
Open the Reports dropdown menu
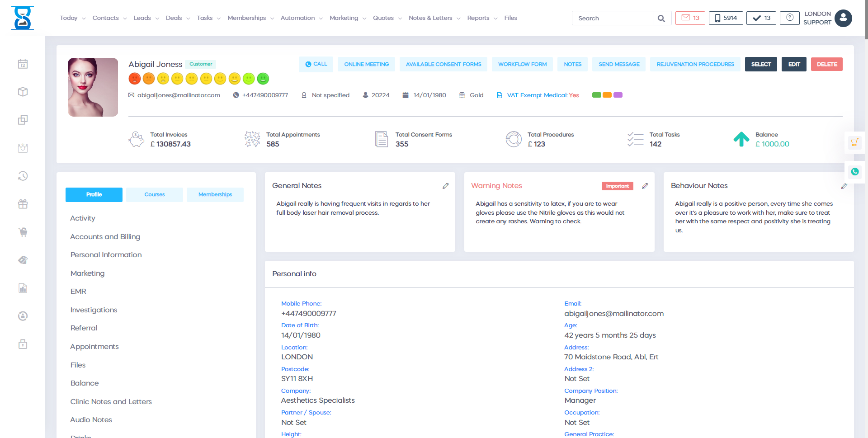(482, 18)
